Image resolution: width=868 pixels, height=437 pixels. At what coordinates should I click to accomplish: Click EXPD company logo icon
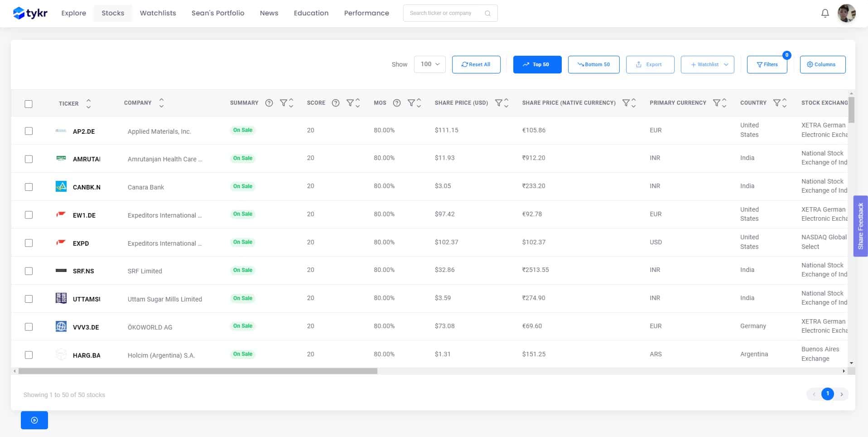[61, 243]
